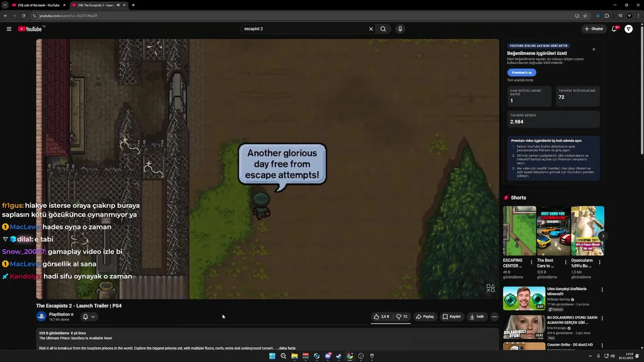This screenshot has height=362, width=644.
Task: Go back in browser history
Action: click(5, 16)
